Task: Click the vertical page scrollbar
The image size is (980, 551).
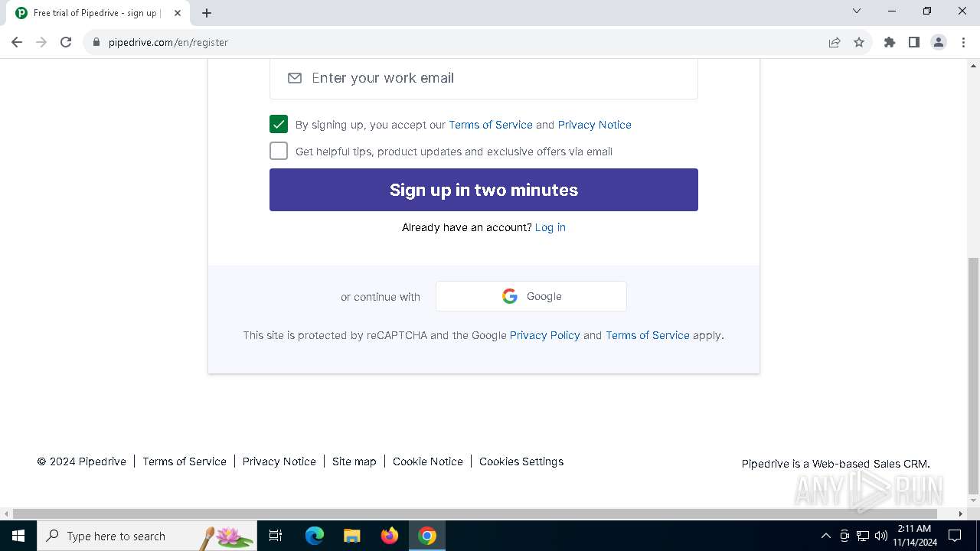Action: [973, 375]
